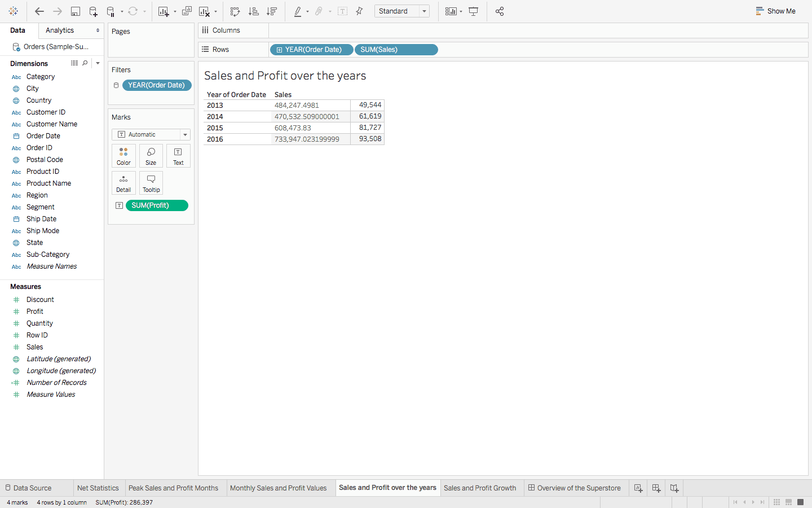Open the Show/hide cards dropdown arrow

pyautogui.click(x=461, y=11)
